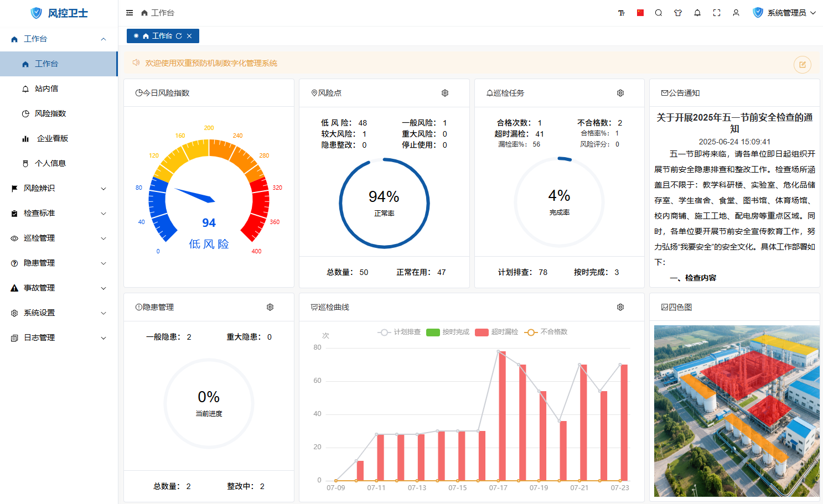
Task: Enter fullscreen mode via header icon
Action: coord(717,13)
